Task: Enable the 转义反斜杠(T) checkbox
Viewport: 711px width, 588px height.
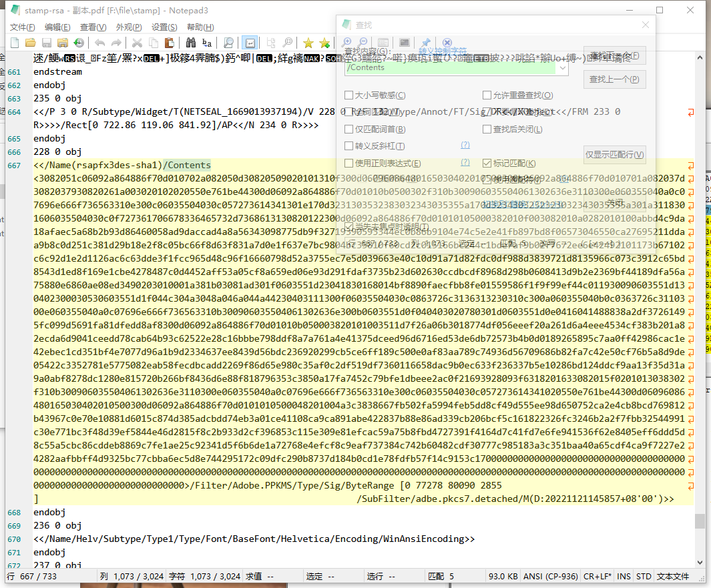Action: [x=348, y=146]
